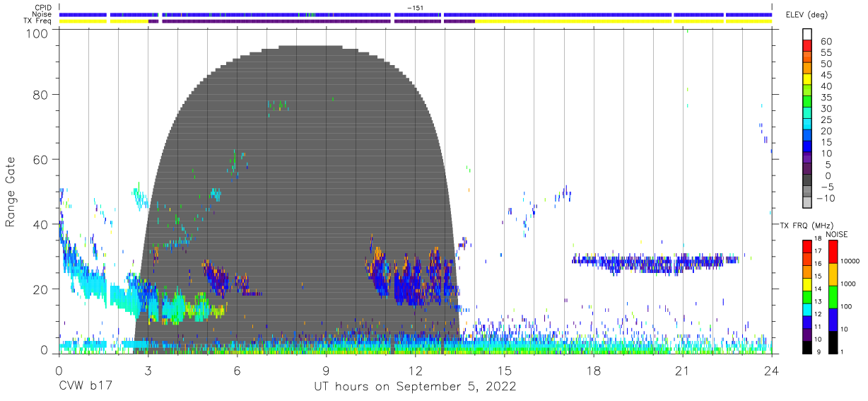Viewport: 868px width, 401px height.
Task: Click the '6' tick on UT hours axis
Action: pyautogui.click(x=237, y=371)
